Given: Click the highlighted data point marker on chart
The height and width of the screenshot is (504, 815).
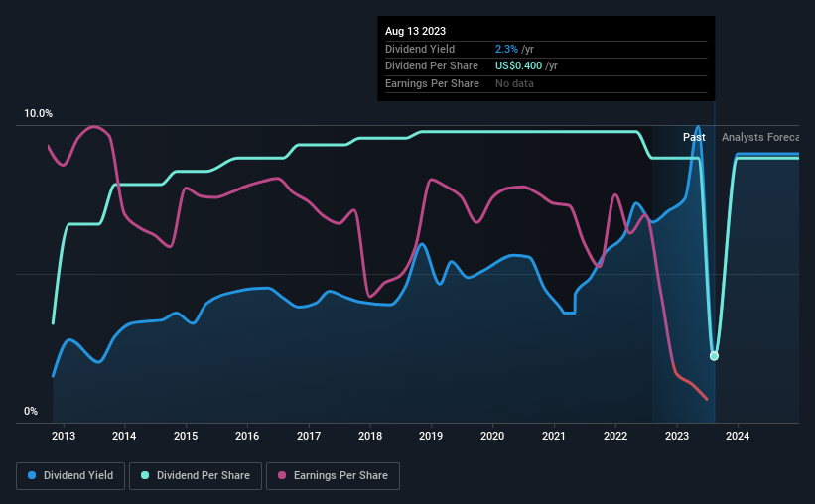Looking at the screenshot, I should click(714, 356).
